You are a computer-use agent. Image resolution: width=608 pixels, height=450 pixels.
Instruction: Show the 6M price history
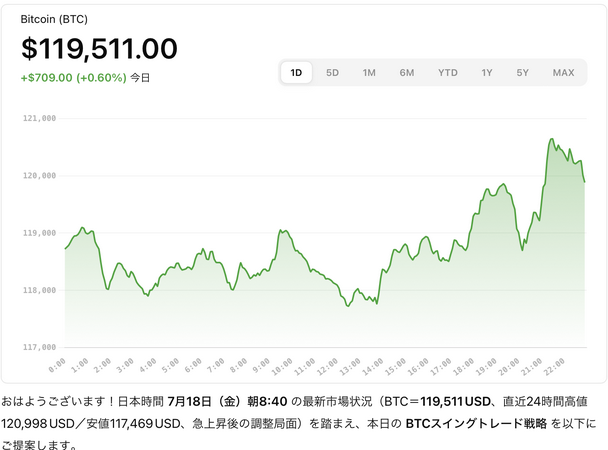(x=407, y=72)
